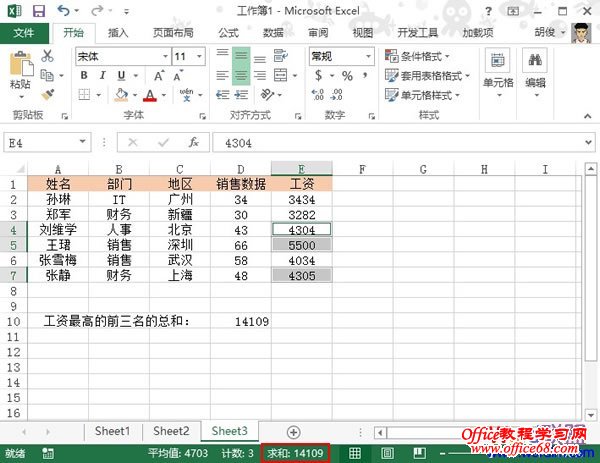This screenshot has height=463, width=600.
Task: Click the macro record status bar icon
Action: (48, 453)
